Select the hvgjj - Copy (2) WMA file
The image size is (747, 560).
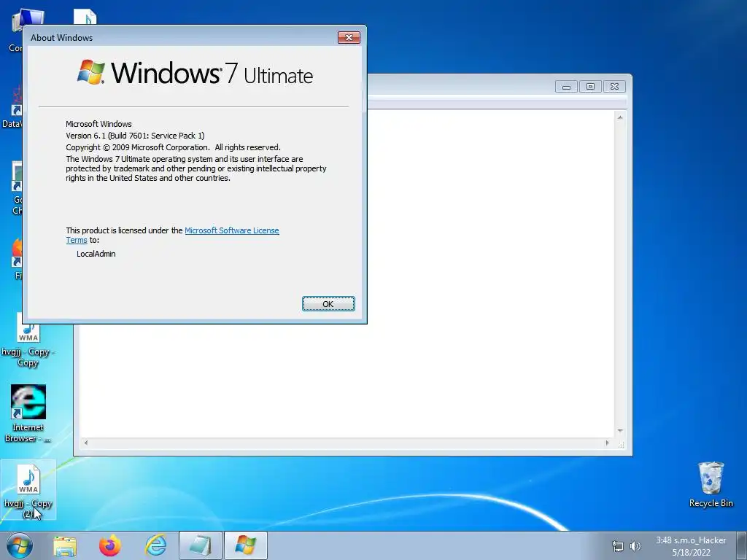[x=28, y=491]
